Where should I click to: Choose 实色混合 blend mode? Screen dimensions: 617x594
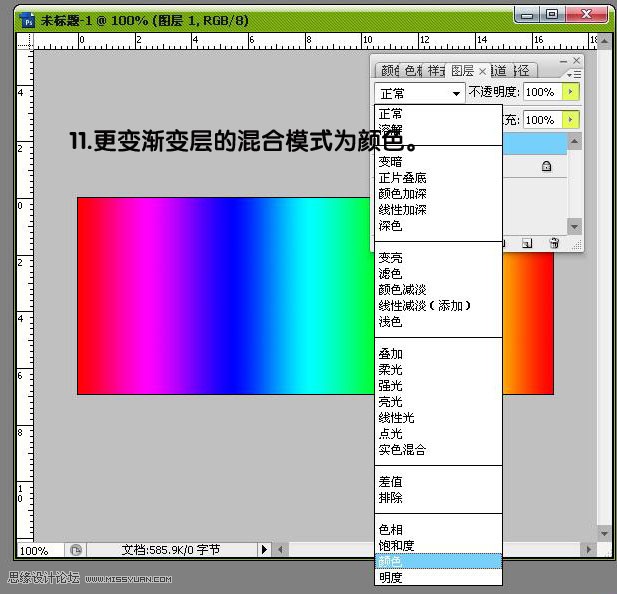pyautogui.click(x=438, y=450)
